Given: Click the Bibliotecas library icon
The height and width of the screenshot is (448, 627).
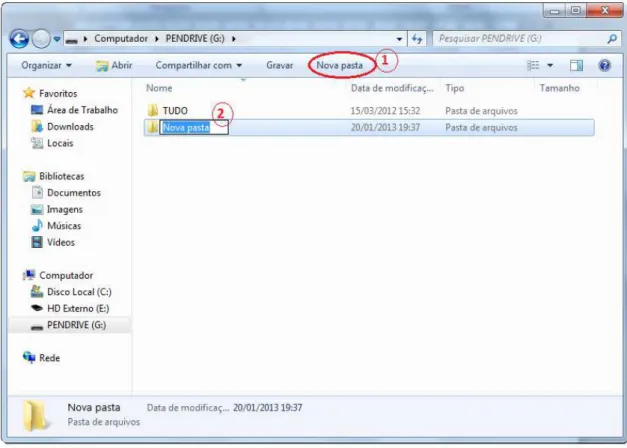Looking at the screenshot, I should click(29, 176).
